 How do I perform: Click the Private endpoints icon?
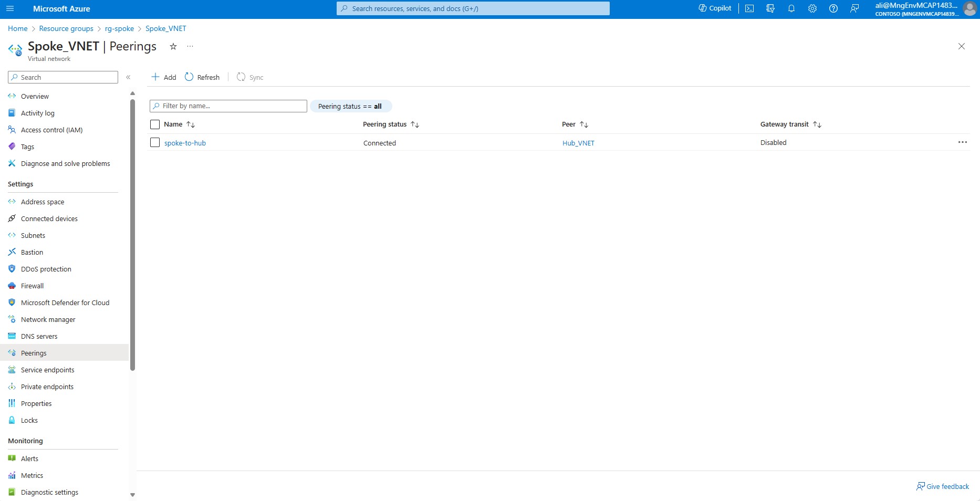(12, 387)
